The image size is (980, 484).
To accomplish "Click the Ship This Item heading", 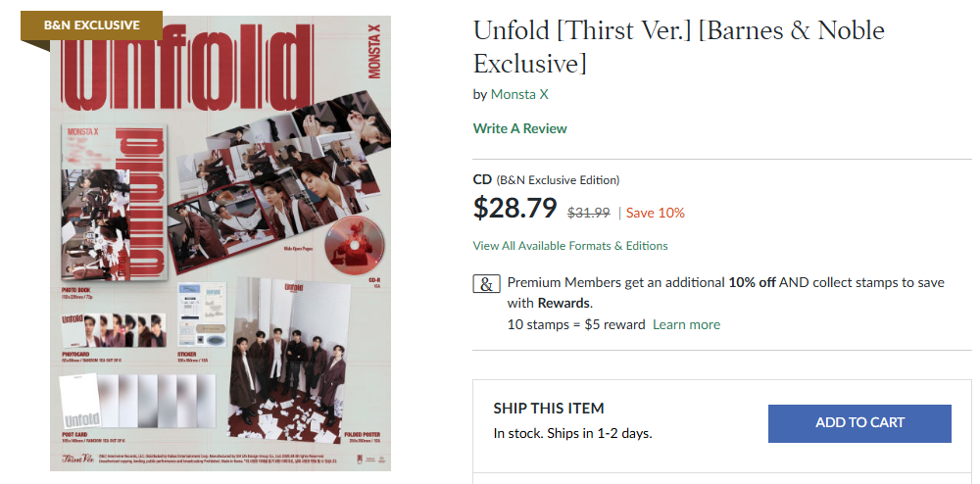I will [x=549, y=408].
